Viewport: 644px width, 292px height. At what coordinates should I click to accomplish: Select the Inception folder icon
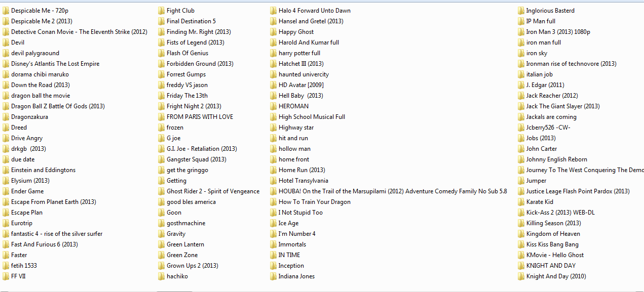[273, 266]
